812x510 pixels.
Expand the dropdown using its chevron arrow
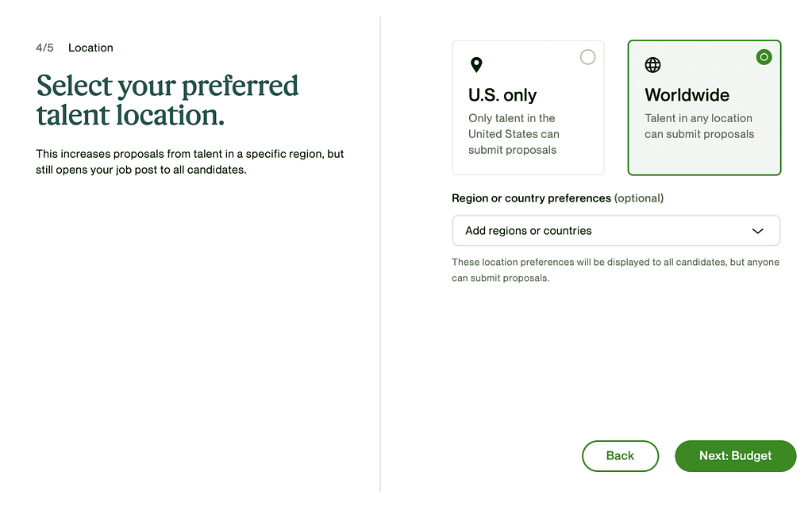(x=757, y=231)
